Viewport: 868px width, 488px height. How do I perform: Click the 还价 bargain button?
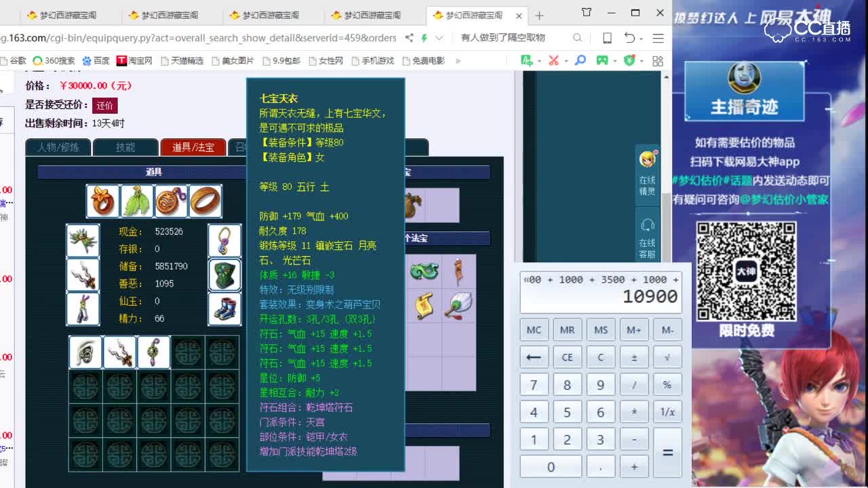[104, 105]
